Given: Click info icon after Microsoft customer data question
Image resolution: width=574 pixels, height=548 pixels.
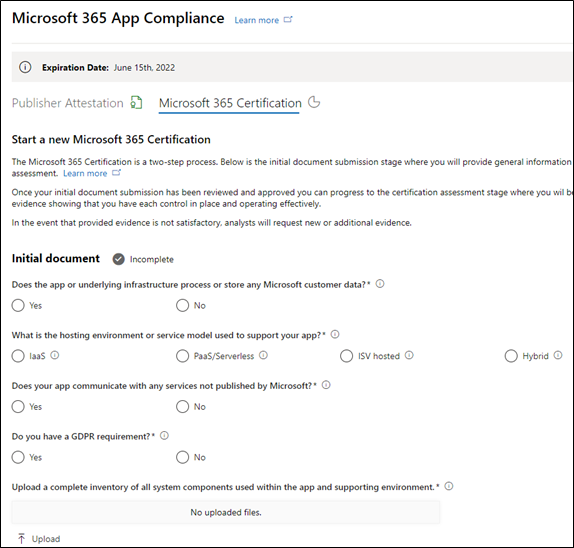Looking at the screenshot, I should coord(380,284).
